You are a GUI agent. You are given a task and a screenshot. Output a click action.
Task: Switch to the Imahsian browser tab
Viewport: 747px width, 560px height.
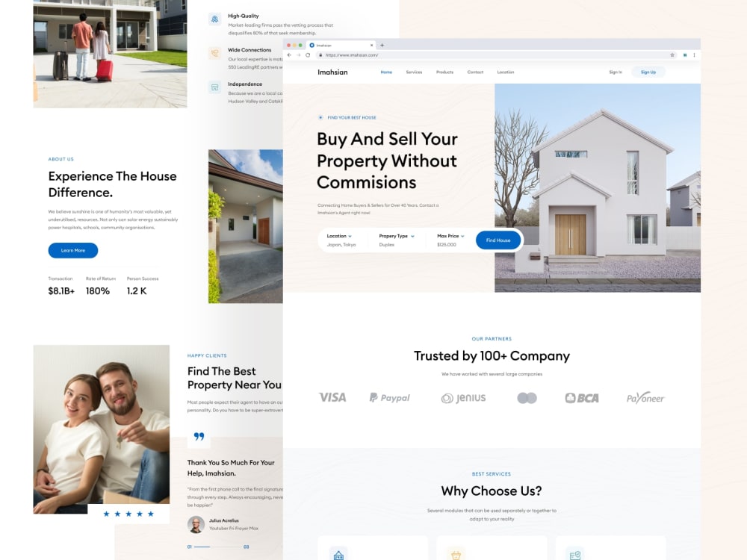click(341, 46)
